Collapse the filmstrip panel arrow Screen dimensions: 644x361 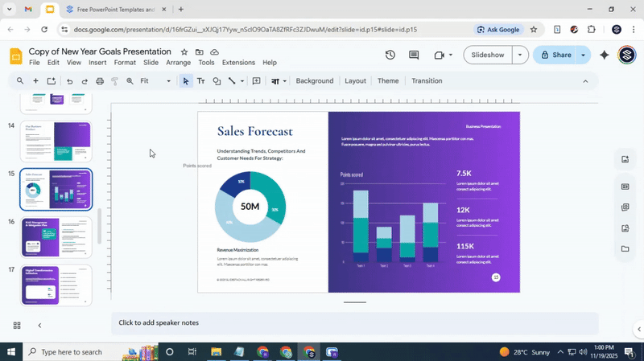(39, 326)
